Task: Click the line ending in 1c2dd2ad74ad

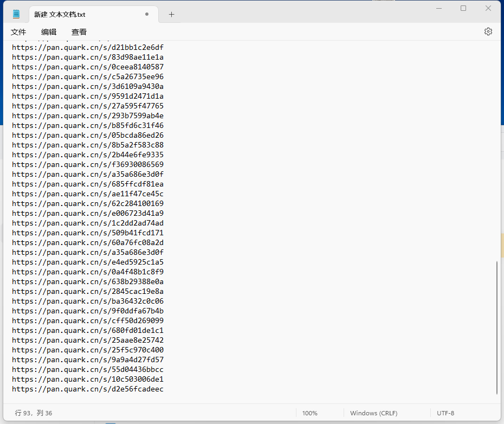Action: [88, 223]
